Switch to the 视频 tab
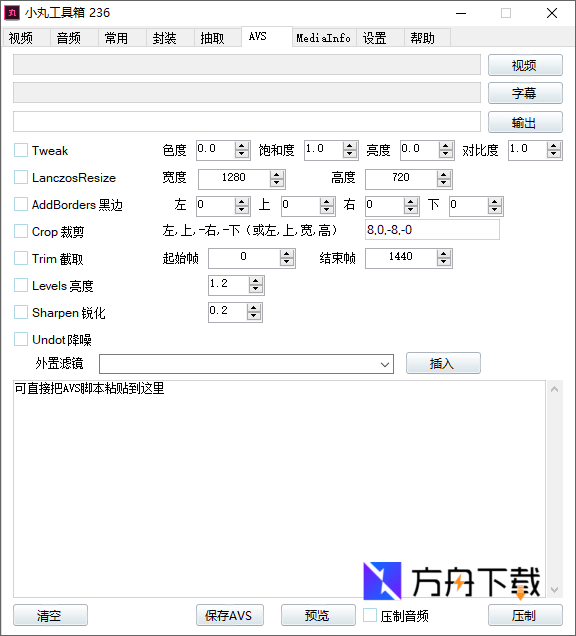The image size is (576, 636). click(26, 38)
